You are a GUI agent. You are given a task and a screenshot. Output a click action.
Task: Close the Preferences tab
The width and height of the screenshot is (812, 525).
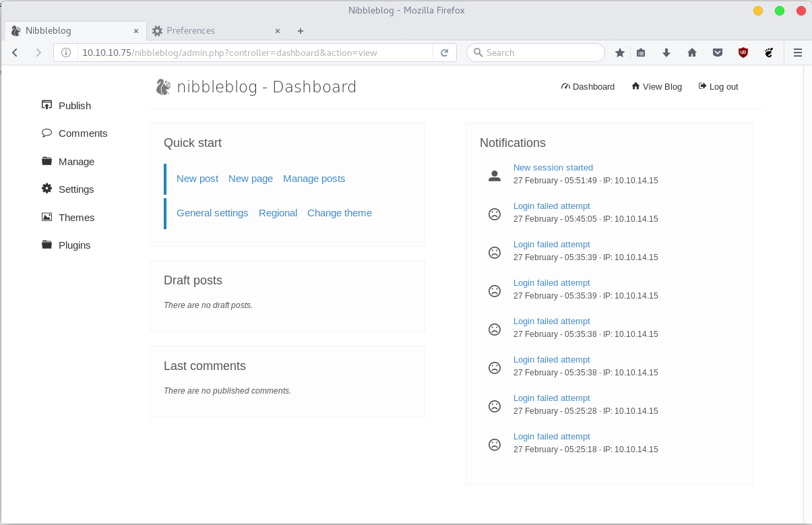pyautogui.click(x=278, y=31)
